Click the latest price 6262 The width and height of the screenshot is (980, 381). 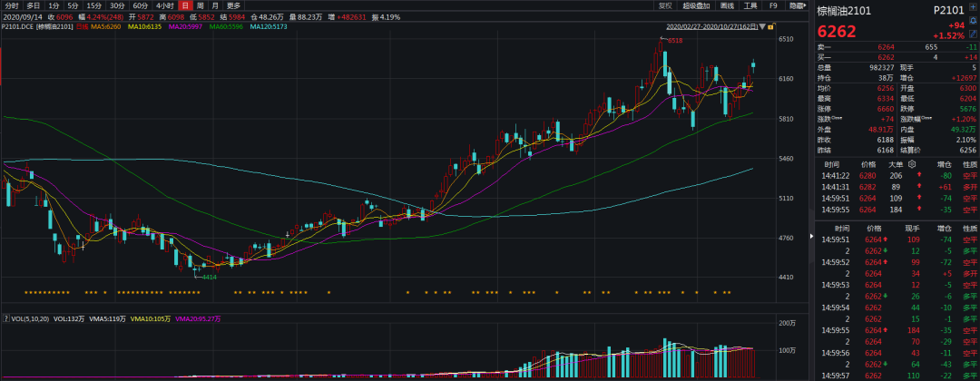[x=837, y=31]
